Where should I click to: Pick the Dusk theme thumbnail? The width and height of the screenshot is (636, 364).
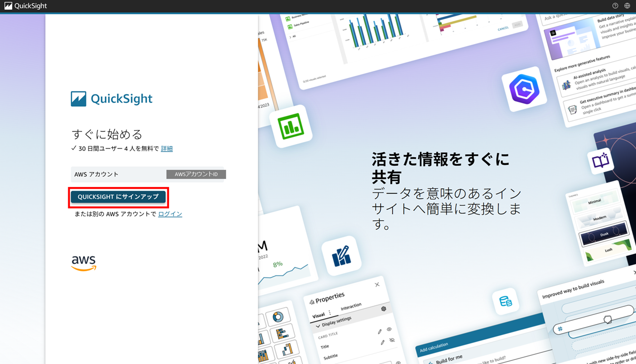click(x=604, y=235)
